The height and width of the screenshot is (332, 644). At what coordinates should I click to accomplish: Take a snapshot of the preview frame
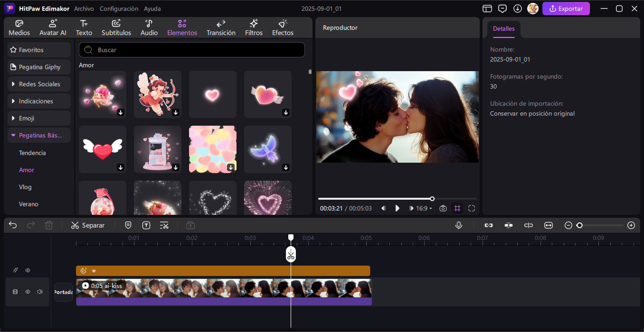443,208
